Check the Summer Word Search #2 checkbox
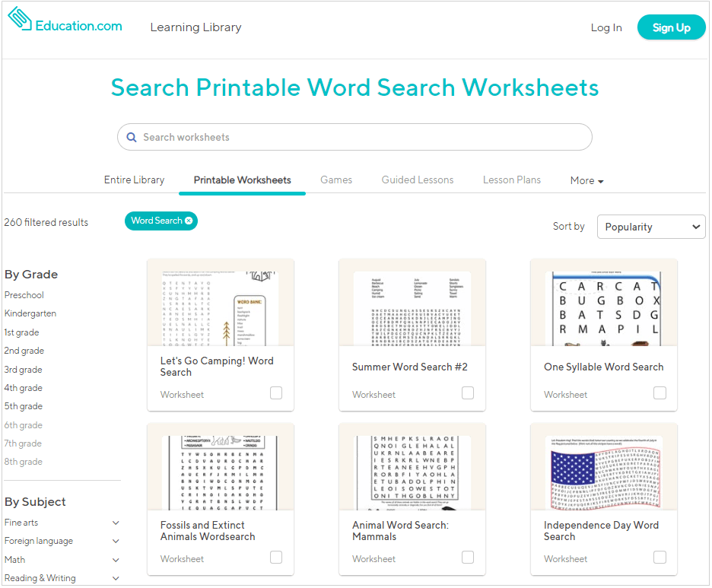The height and width of the screenshot is (588, 712). click(469, 393)
